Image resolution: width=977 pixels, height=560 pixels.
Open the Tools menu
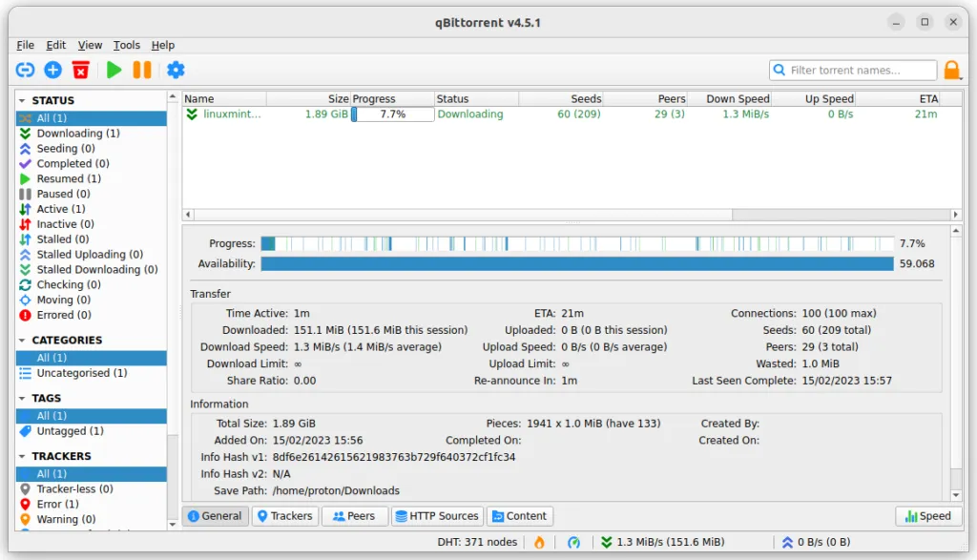(127, 45)
